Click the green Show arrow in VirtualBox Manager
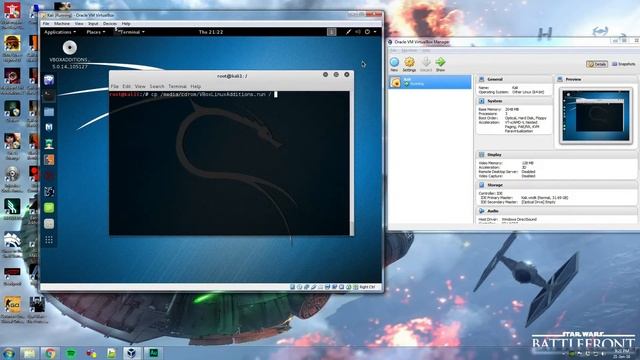The width and height of the screenshot is (640, 360). pos(440,64)
